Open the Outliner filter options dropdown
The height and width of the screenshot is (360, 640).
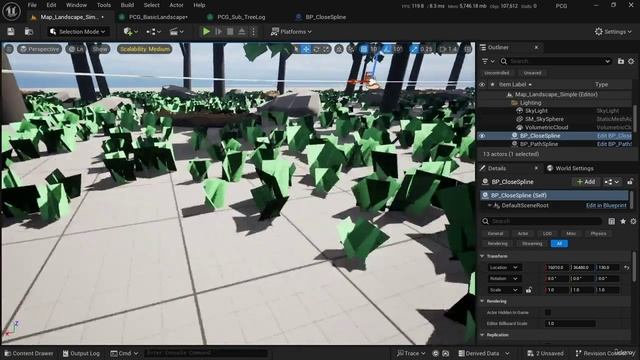click(x=488, y=61)
